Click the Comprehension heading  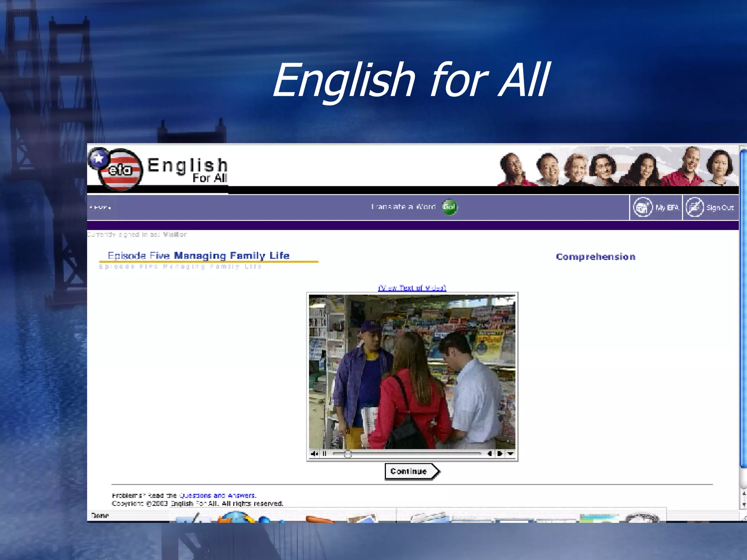596,257
